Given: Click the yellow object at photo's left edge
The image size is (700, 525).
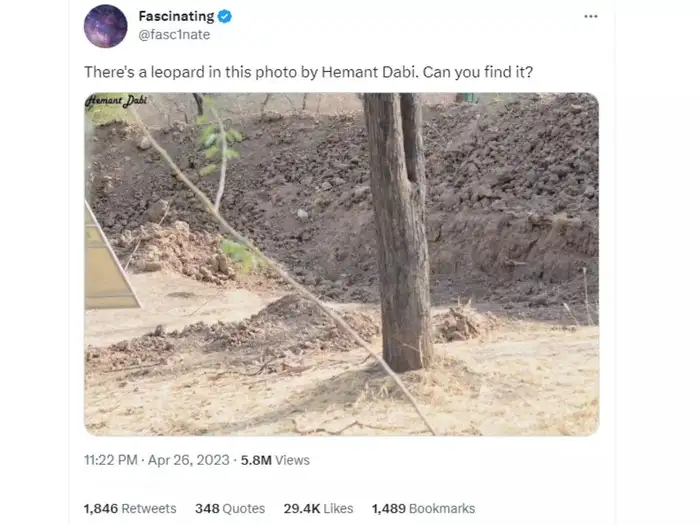Looking at the screenshot, I should 107,265.
